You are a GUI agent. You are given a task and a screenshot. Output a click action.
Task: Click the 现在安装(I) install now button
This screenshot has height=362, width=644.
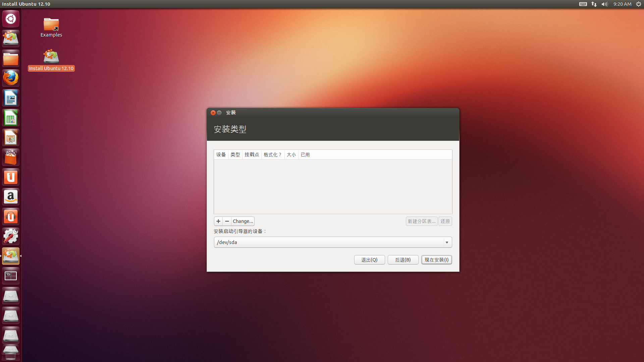pyautogui.click(x=437, y=260)
